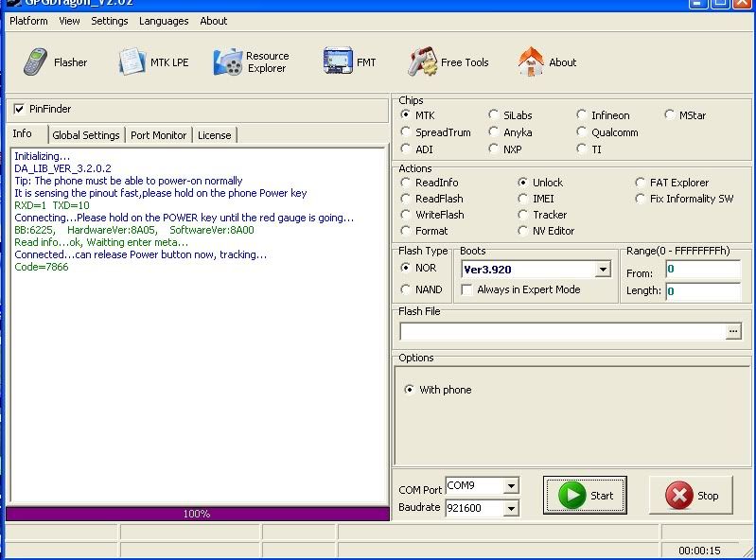Open the Platform menu
This screenshot has height=560, width=756.
point(28,21)
